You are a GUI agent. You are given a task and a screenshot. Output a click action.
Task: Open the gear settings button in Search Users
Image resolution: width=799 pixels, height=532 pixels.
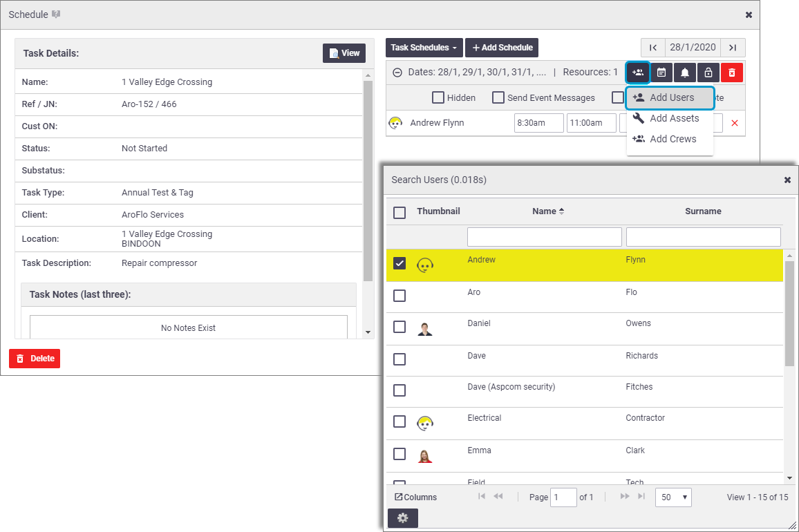click(x=402, y=517)
